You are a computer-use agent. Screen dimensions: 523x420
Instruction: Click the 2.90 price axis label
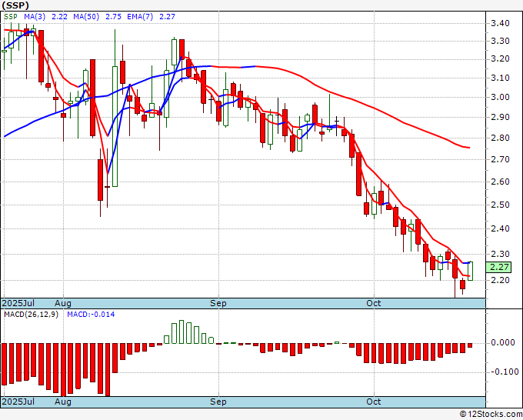[x=500, y=117]
